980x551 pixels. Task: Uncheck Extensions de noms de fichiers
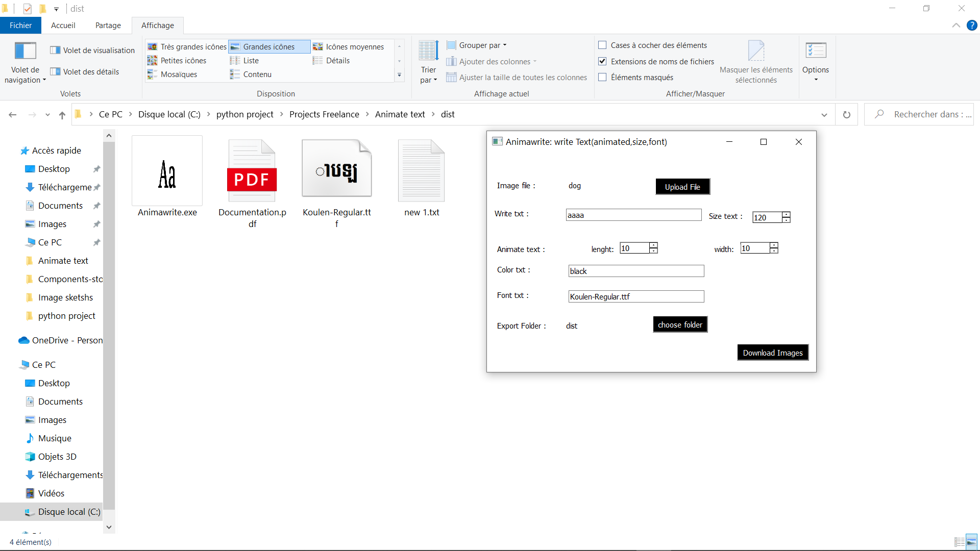602,62
